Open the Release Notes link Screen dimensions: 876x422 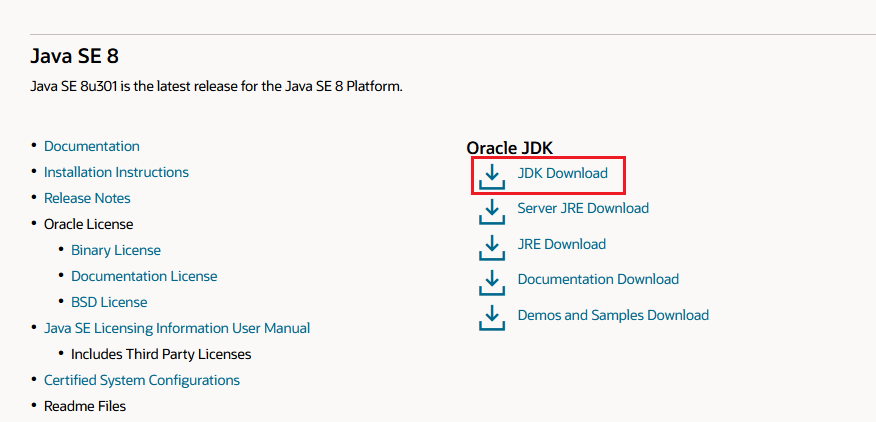point(87,198)
